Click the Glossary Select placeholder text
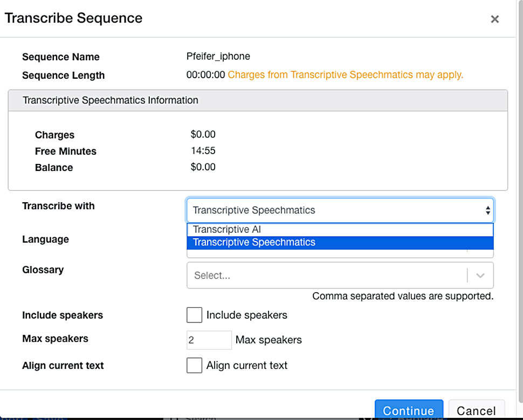523x420 pixels. click(x=212, y=276)
